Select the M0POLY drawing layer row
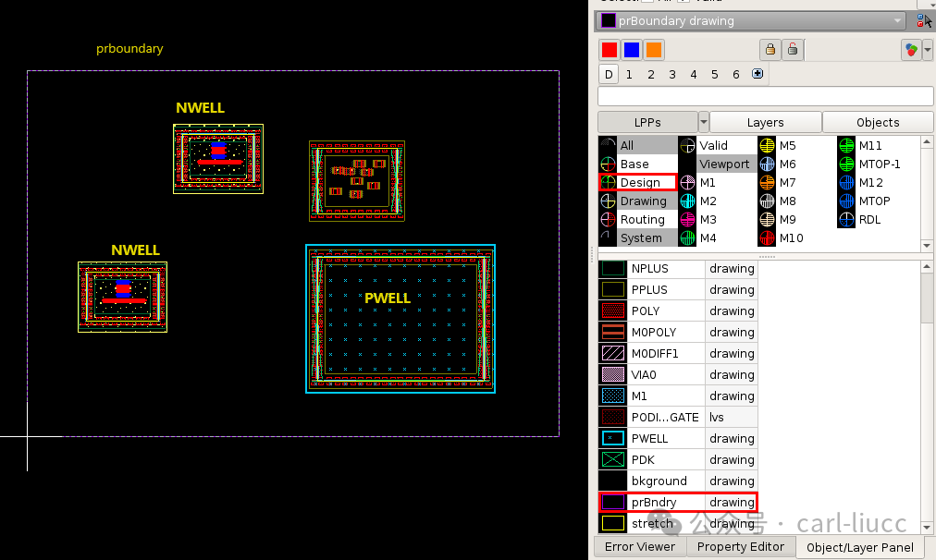 coord(678,332)
